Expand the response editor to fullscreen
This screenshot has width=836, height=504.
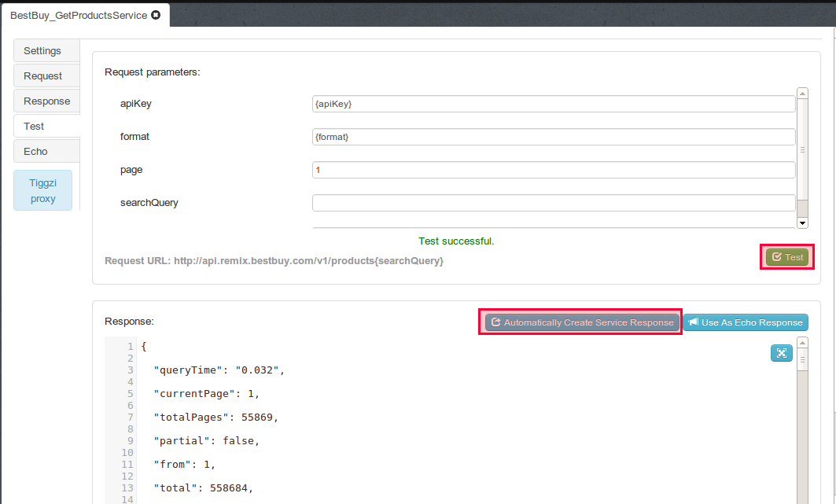(x=781, y=353)
